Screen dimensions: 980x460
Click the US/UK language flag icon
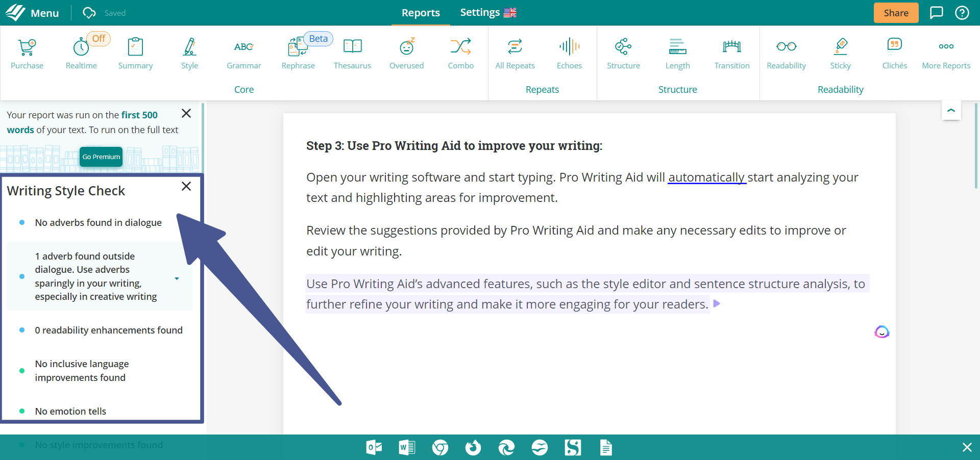[x=510, y=13]
